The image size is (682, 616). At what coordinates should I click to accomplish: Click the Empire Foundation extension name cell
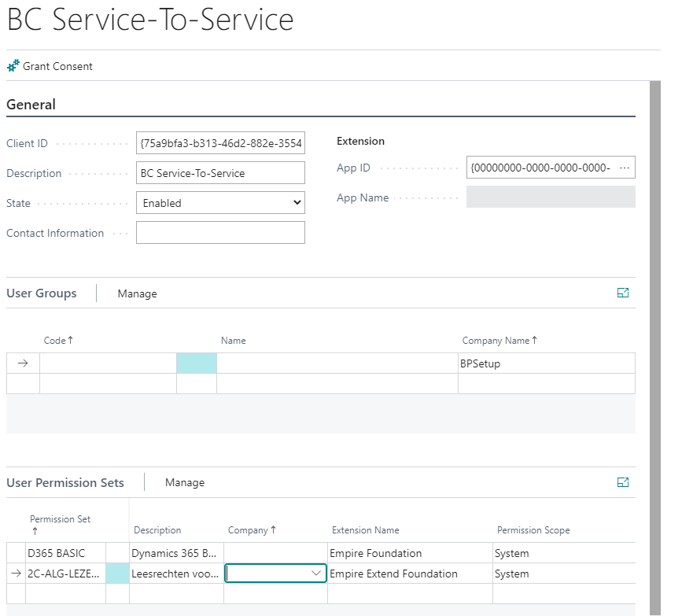pyautogui.click(x=410, y=553)
